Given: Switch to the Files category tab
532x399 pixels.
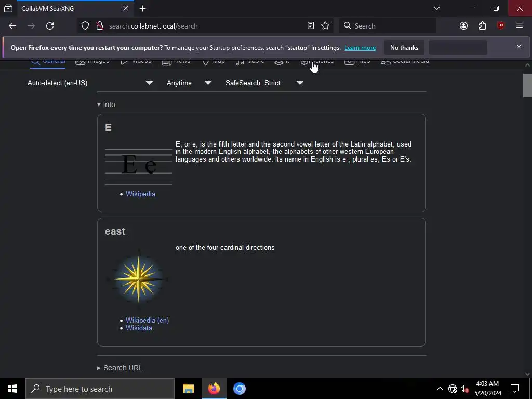Looking at the screenshot, I should click(x=357, y=62).
